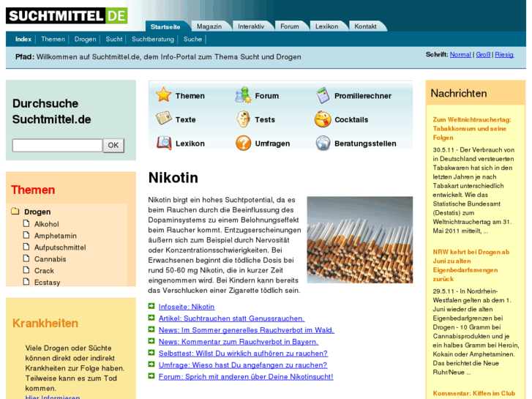Click the newspaper icon next to Texte

coord(163,119)
